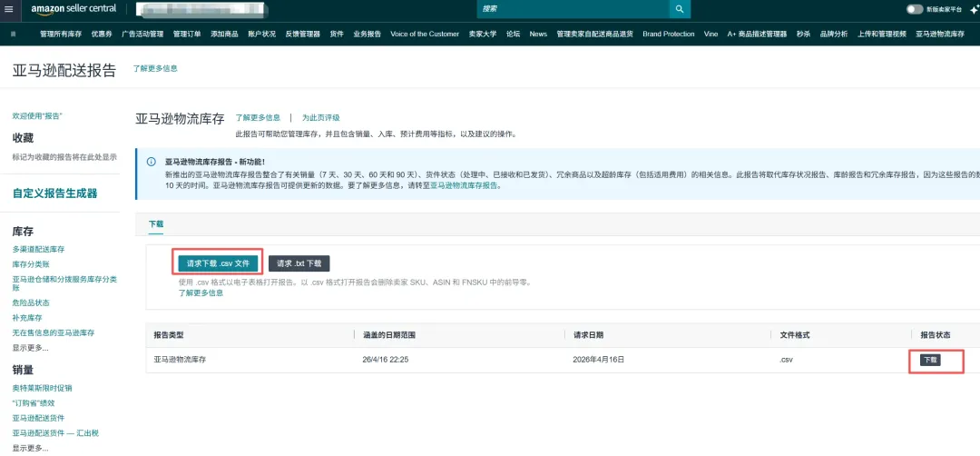The width and height of the screenshot is (980, 456).
Task: Open 账户状况 menu item
Action: click(x=262, y=35)
